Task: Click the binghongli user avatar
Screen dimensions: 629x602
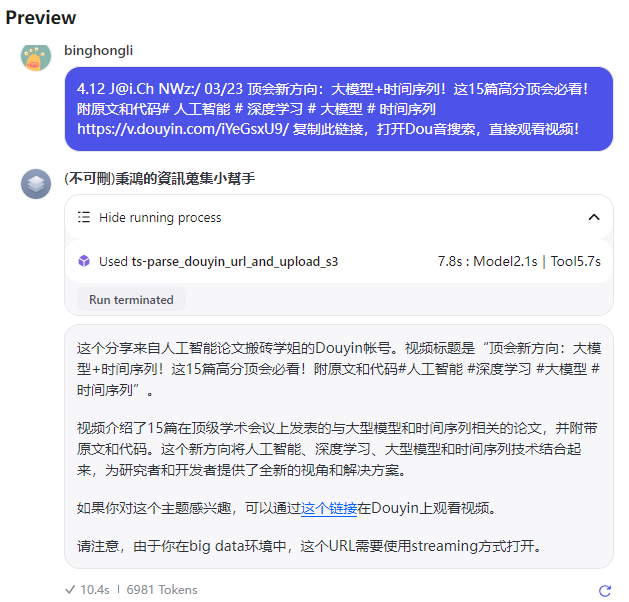Action: [36, 57]
